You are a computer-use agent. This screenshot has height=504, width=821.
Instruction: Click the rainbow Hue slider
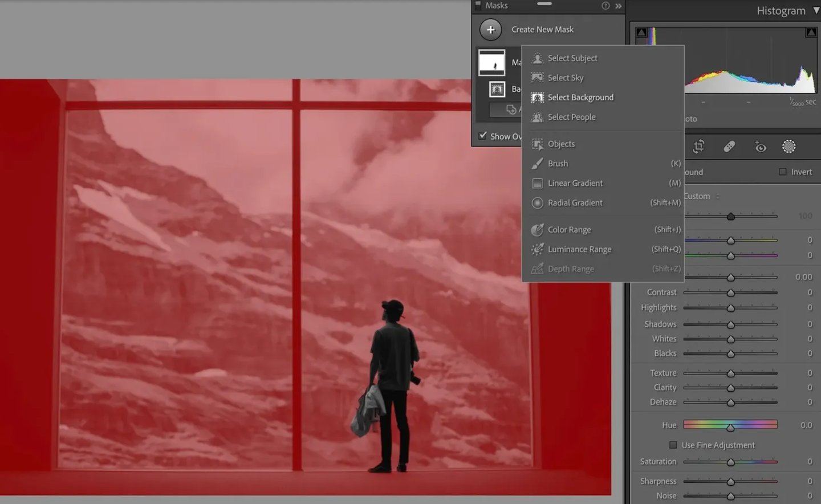coord(730,425)
